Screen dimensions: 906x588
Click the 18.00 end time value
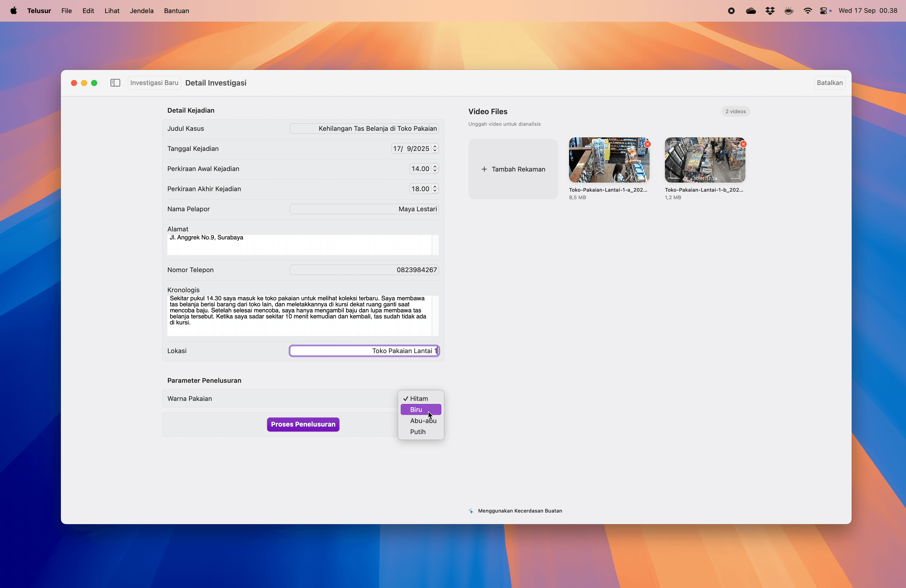pos(420,189)
